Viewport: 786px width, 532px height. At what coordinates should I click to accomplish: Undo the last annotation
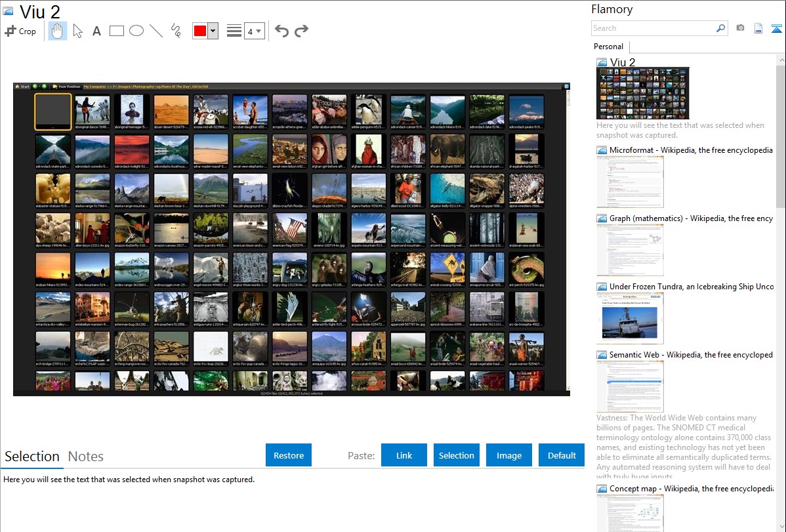pyautogui.click(x=281, y=31)
